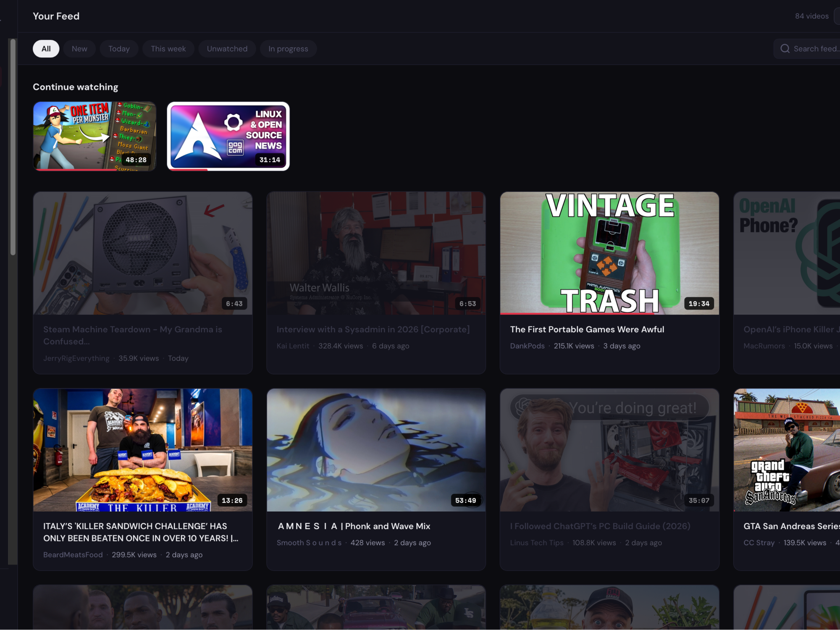Play the AMNESIA phonk mix thumbnail
This screenshot has width=840, height=630.
click(x=376, y=450)
